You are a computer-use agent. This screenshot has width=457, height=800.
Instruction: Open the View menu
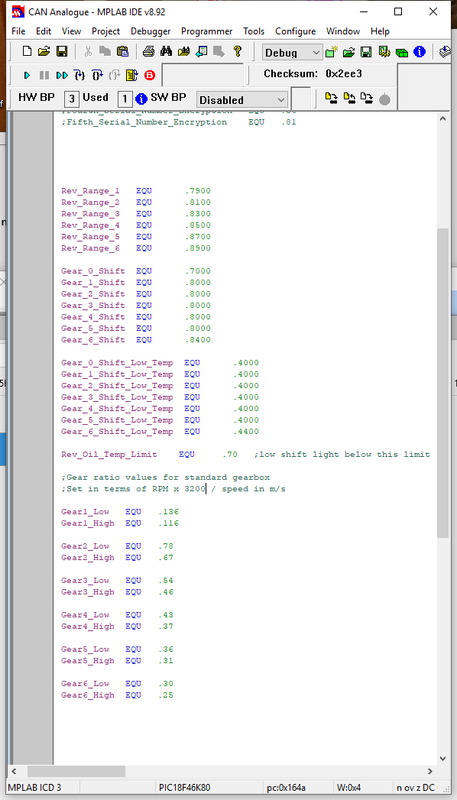pyautogui.click(x=71, y=31)
